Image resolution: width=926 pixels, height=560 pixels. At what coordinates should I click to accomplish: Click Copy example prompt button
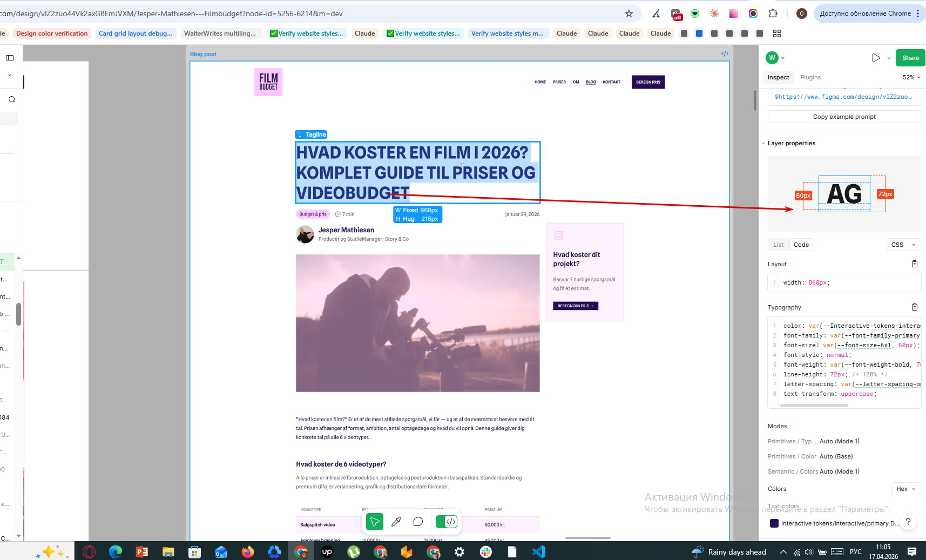[844, 117]
